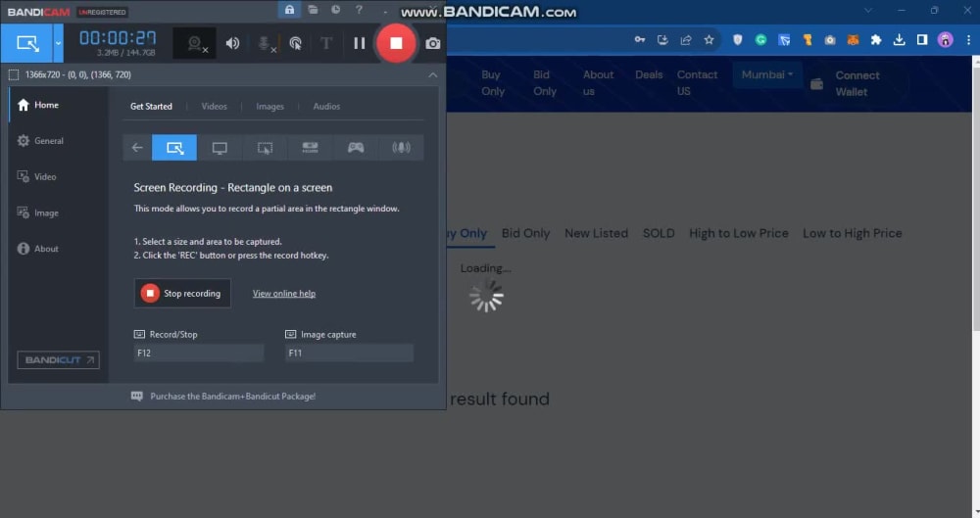Click the BANDICUT button
The image size is (980, 518).
coord(58,360)
